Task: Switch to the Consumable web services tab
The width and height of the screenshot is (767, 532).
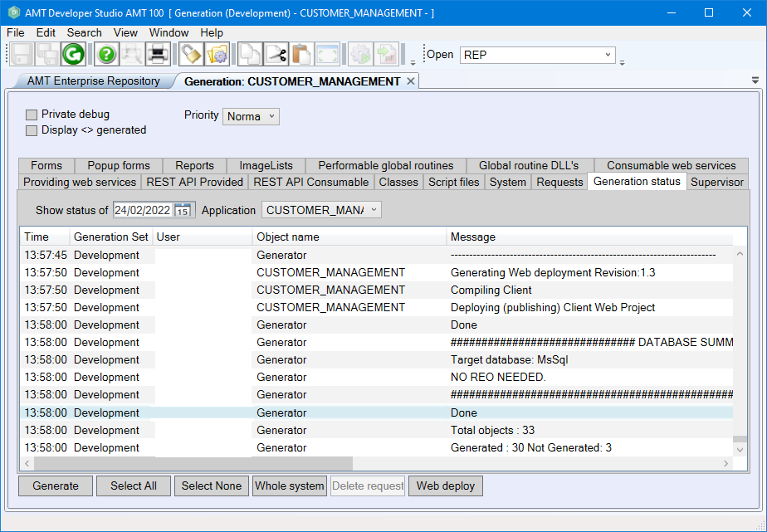Action: (x=671, y=166)
